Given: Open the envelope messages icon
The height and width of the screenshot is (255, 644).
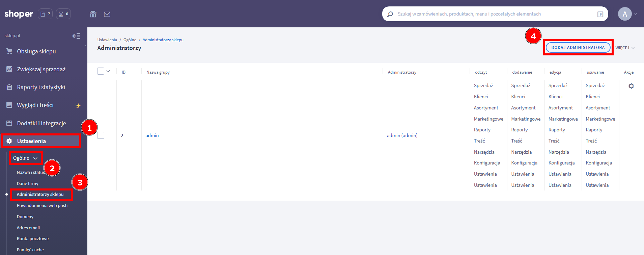Looking at the screenshot, I should point(107,14).
